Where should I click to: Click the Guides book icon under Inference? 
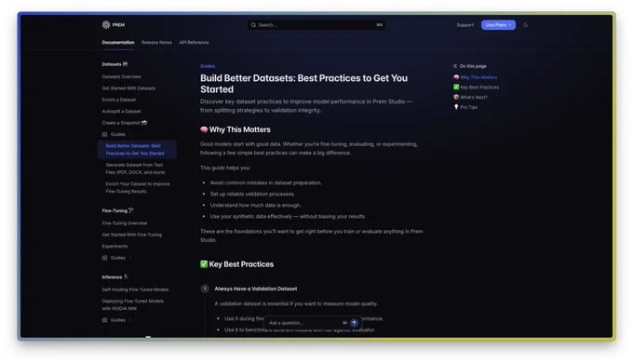point(104,320)
